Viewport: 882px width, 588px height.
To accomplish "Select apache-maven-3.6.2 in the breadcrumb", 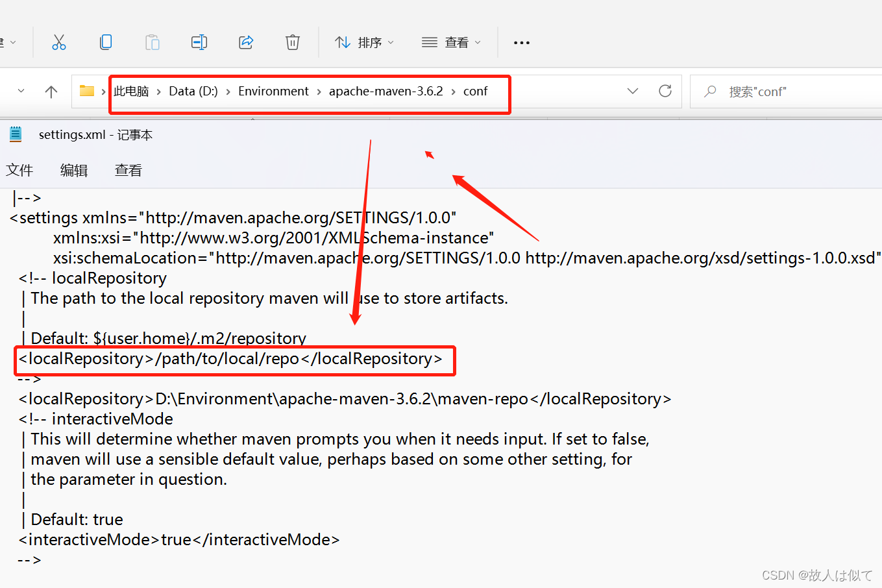I will pos(386,92).
